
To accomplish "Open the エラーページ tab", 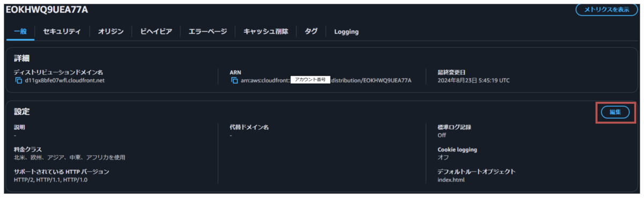I will (x=208, y=32).
